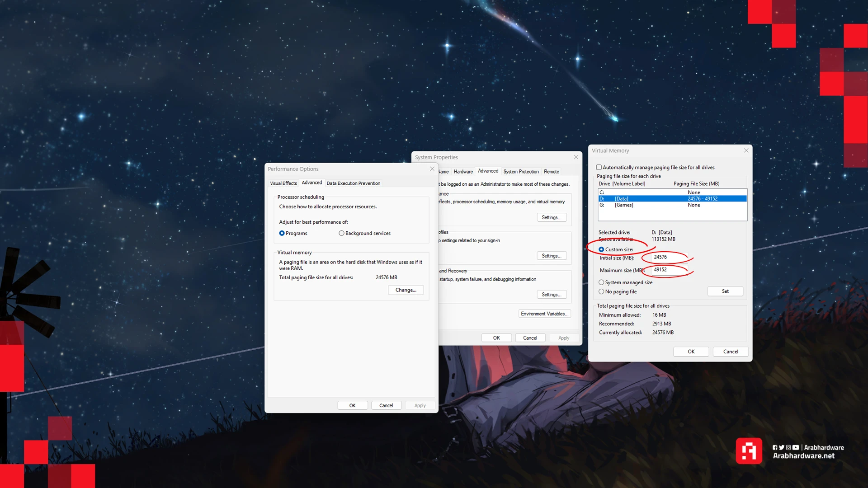The width and height of the screenshot is (868, 488).
Task: Click the Maximum size input field
Action: click(669, 270)
